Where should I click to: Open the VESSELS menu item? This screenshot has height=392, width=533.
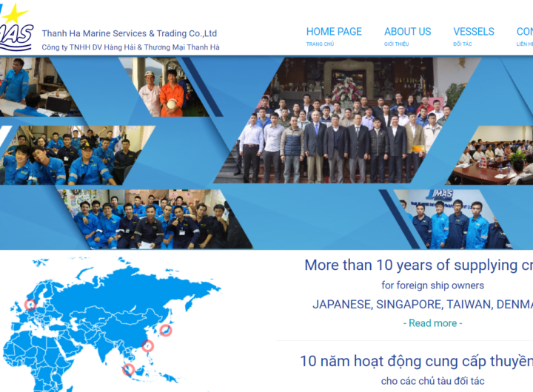[473, 32]
